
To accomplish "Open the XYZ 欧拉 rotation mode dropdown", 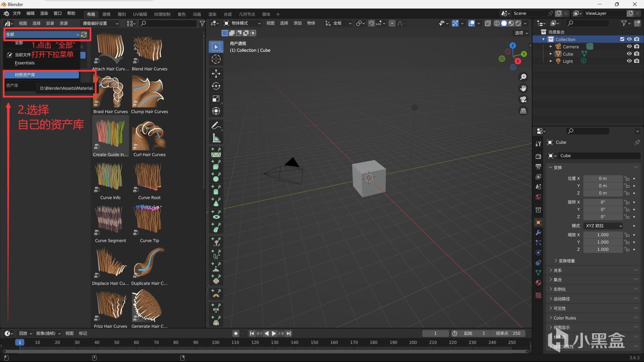I will click(x=603, y=226).
